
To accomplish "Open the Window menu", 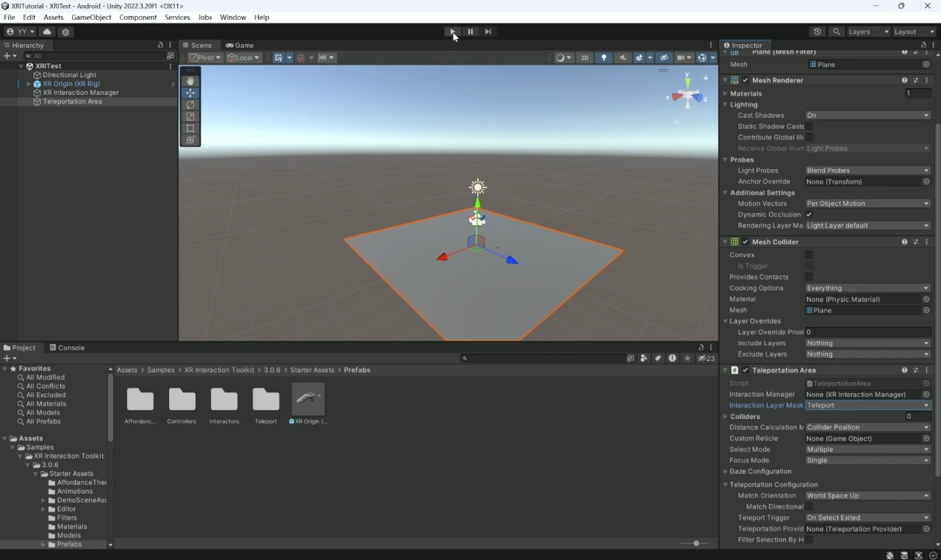I will (233, 17).
